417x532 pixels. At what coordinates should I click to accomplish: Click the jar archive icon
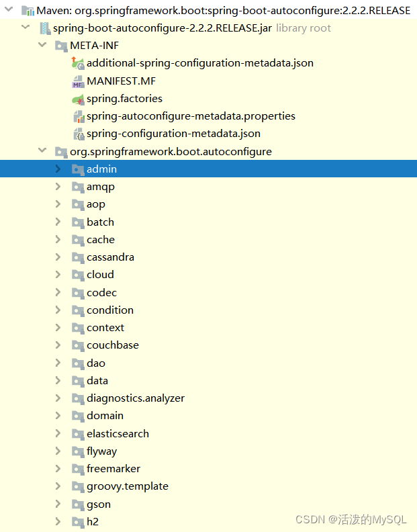tap(45, 28)
